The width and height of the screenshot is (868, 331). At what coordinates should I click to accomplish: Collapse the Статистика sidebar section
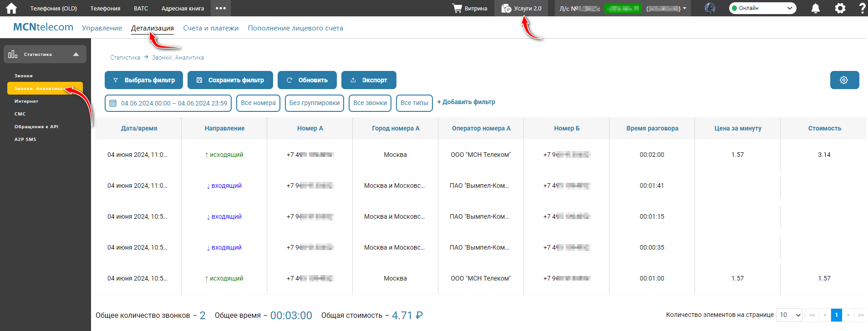point(76,54)
